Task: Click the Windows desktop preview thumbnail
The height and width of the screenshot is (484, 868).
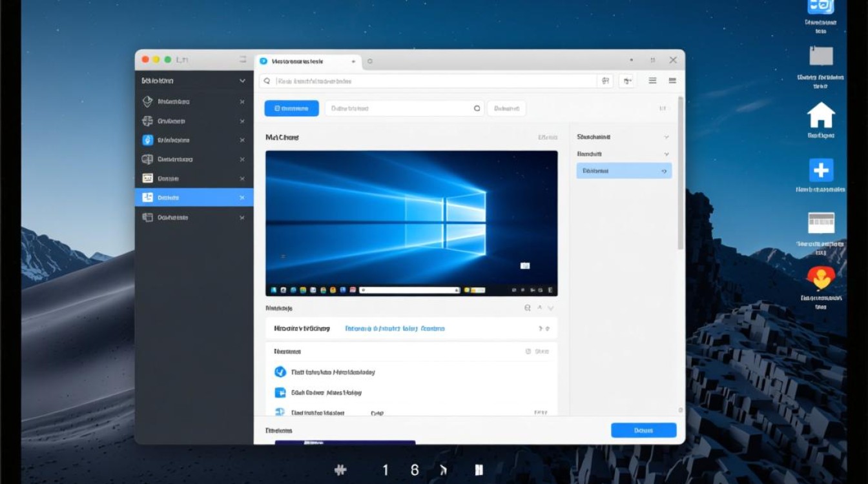Action: click(411, 223)
